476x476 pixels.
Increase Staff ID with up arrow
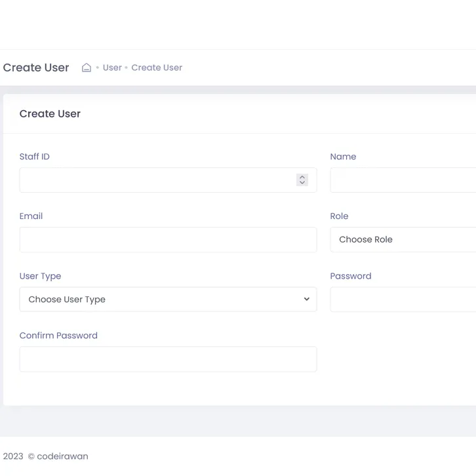click(302, 177)
